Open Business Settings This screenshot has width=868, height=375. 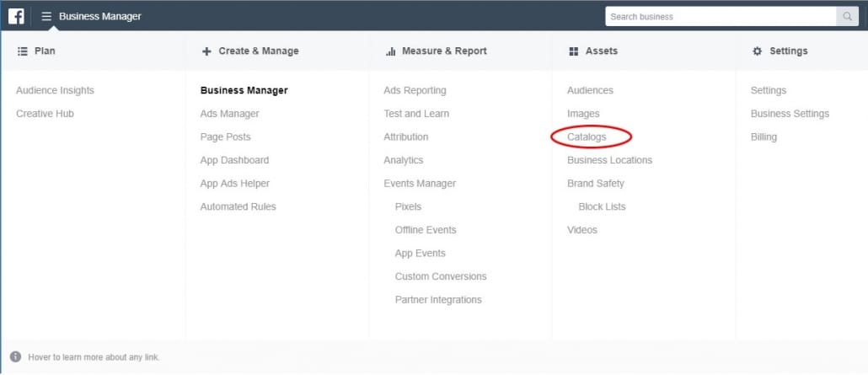click(790, 114)
